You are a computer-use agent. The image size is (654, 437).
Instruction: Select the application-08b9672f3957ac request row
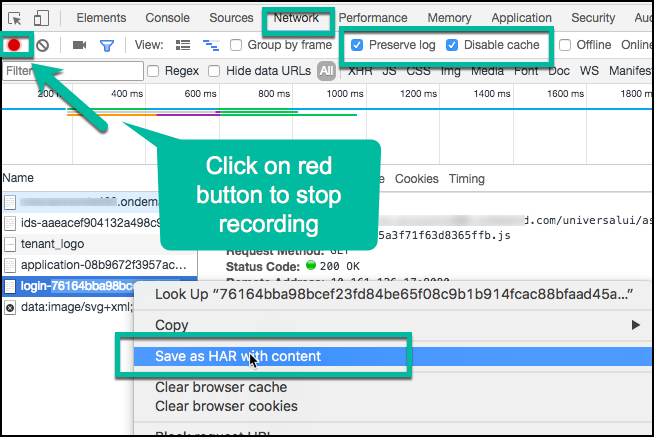click(100, 265)
